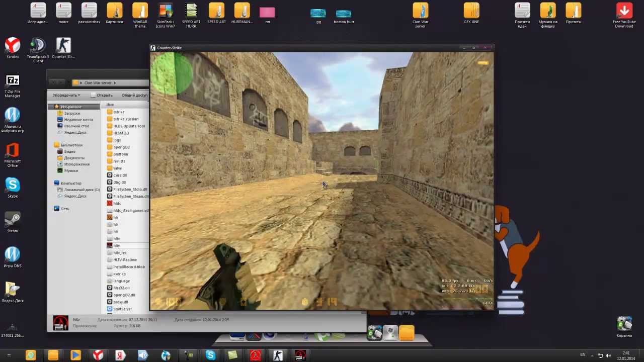Open the Yandex browser desktop icon
644x362 pixels.
[13, 48]
